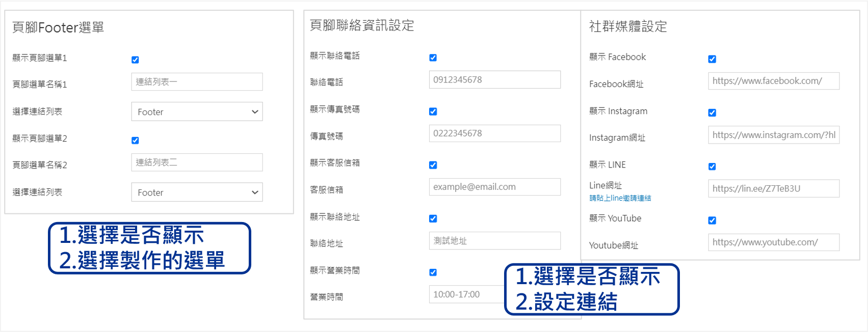Click the 聯絡電話 input field

(494, 79)
